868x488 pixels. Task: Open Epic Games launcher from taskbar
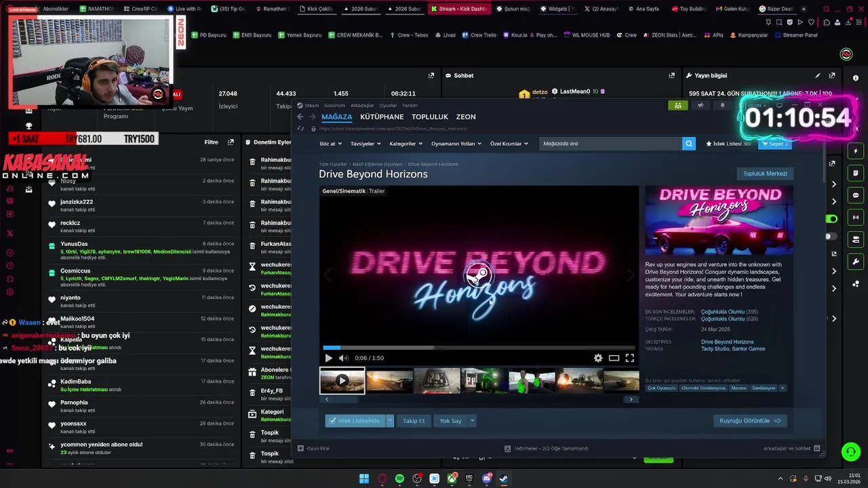[469, 479]
